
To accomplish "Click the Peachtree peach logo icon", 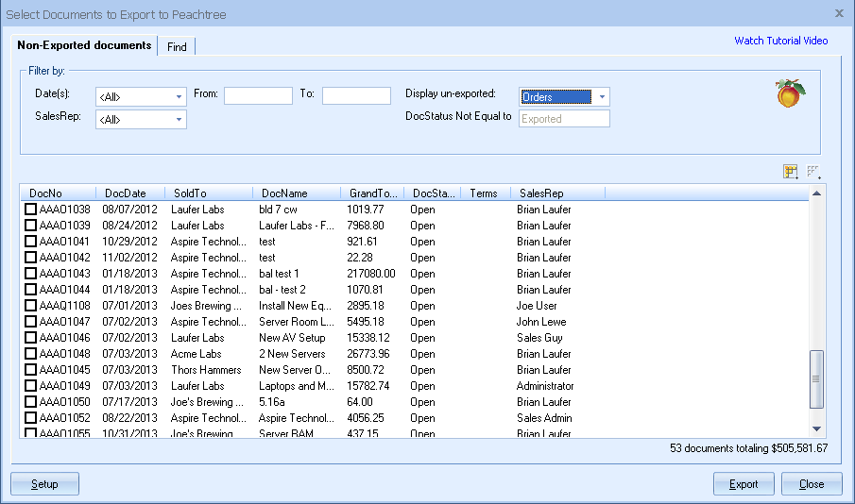I will click(789, 94).
